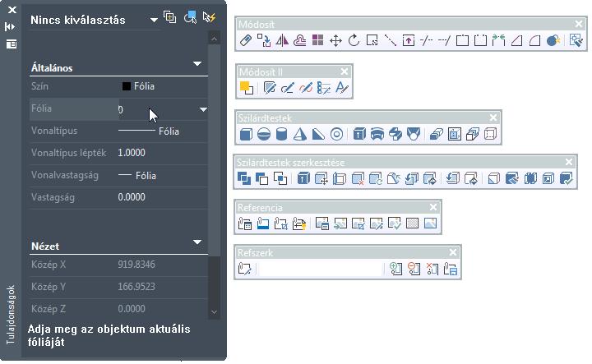
Task: Open the Fólia layer dropdown arrow
Action: point(203,110)
